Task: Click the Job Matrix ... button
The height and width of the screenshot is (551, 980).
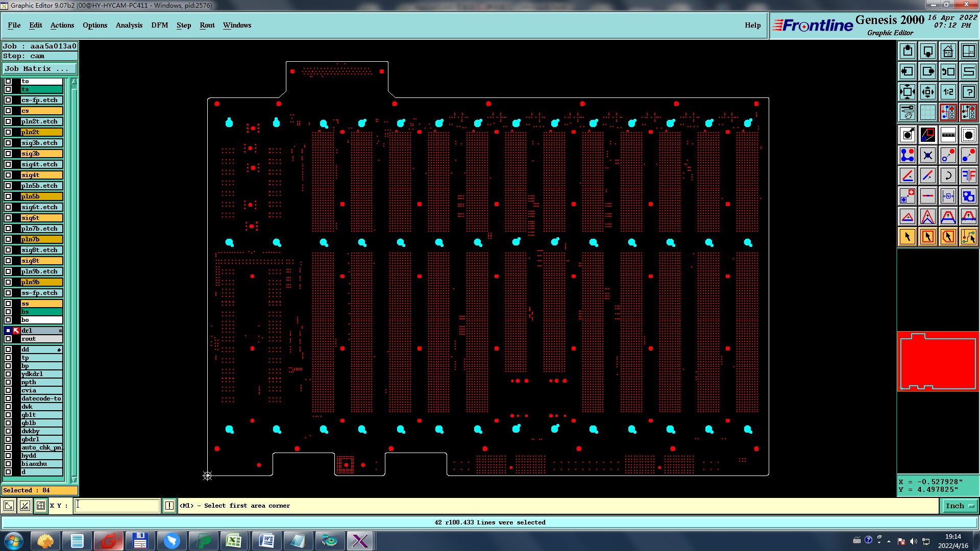Action: tap(40, 68)
